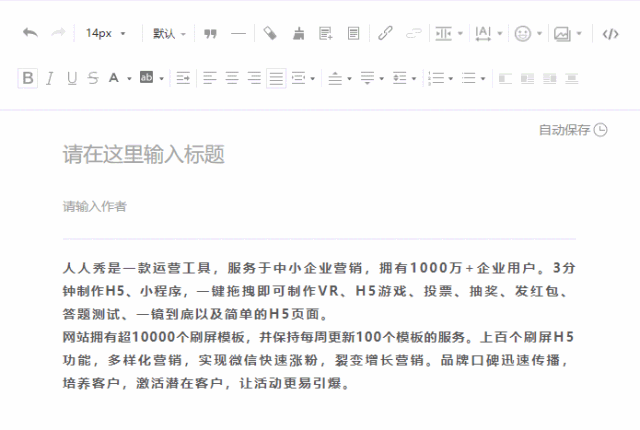Image resolution: width=640 pixels, height=430 pixels.
Task: Insert a horizontal divider line
Action: (238, 33)
